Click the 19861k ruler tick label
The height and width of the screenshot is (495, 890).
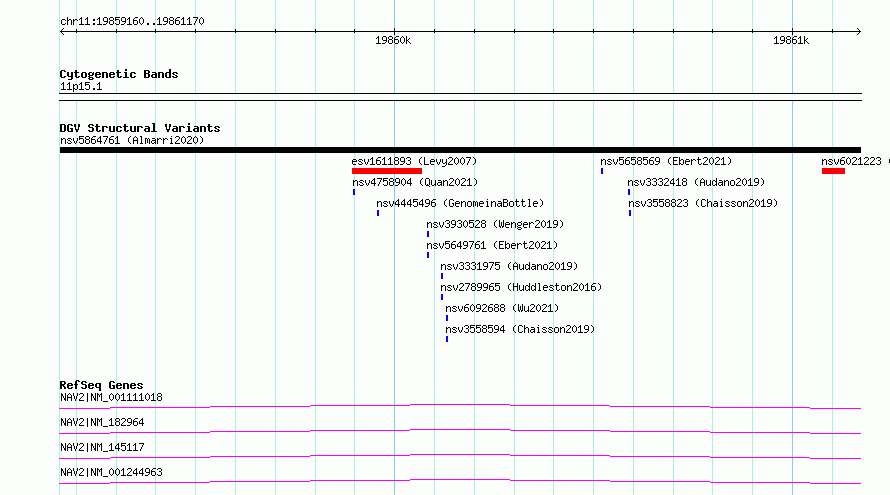791,40
